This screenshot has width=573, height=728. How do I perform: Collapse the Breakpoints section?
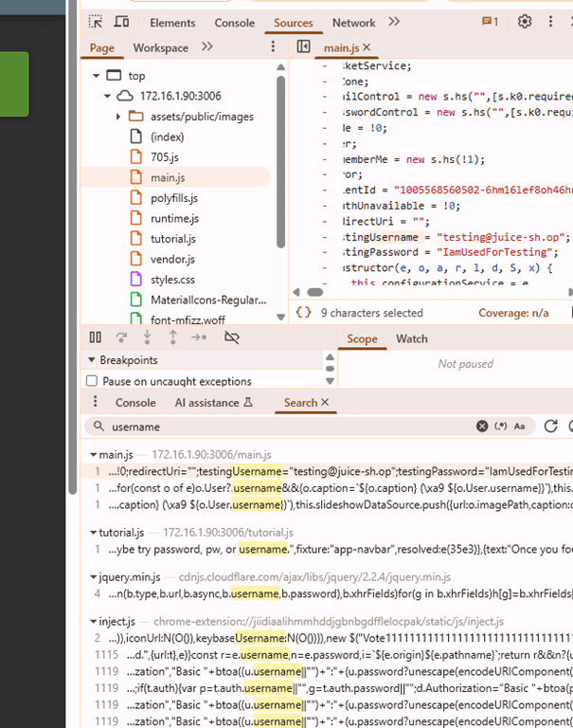pos(92,360)
